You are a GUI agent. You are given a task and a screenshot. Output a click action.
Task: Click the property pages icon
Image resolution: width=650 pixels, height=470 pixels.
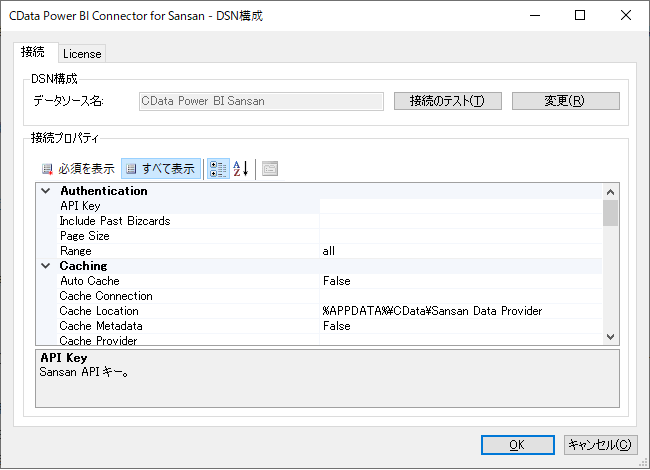point(270,169)
